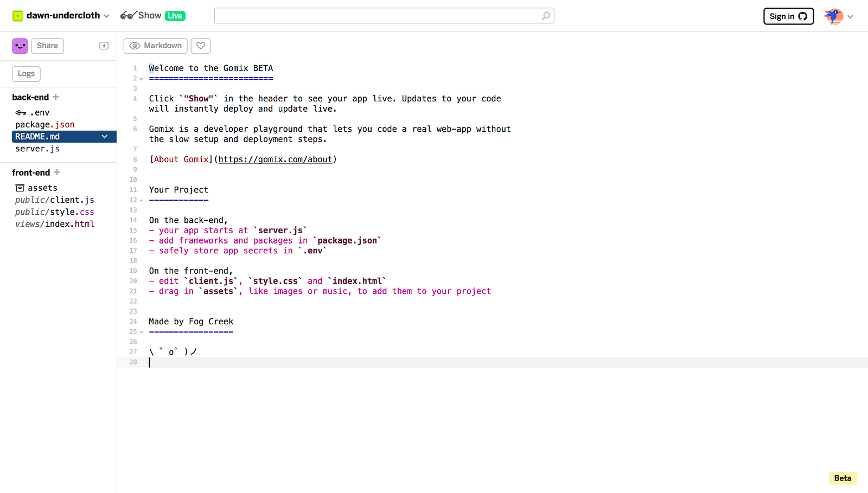This screenshot has width=868, height=493.
Task: Place cursor on empty line 28
Action: click(x=493, y=362)
